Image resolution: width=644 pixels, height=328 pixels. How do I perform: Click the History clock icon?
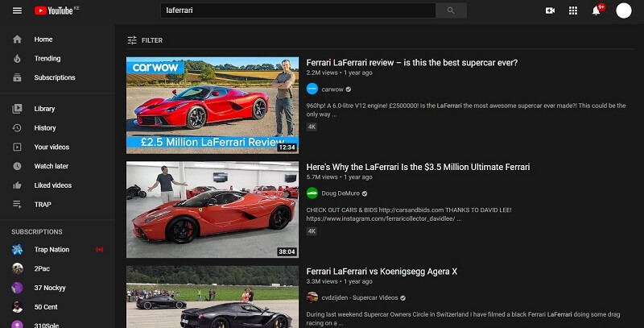click(x=17, y=128)
